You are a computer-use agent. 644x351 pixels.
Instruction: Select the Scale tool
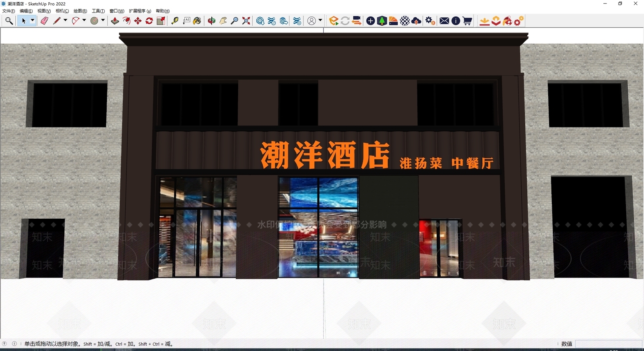click(x=161, y=21)
